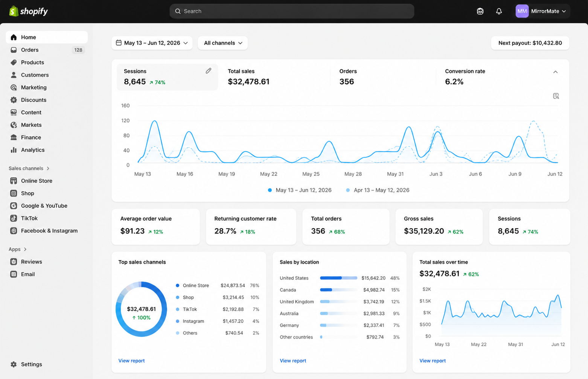
Task: Open the Total orders card
Action: coord(346,227)
